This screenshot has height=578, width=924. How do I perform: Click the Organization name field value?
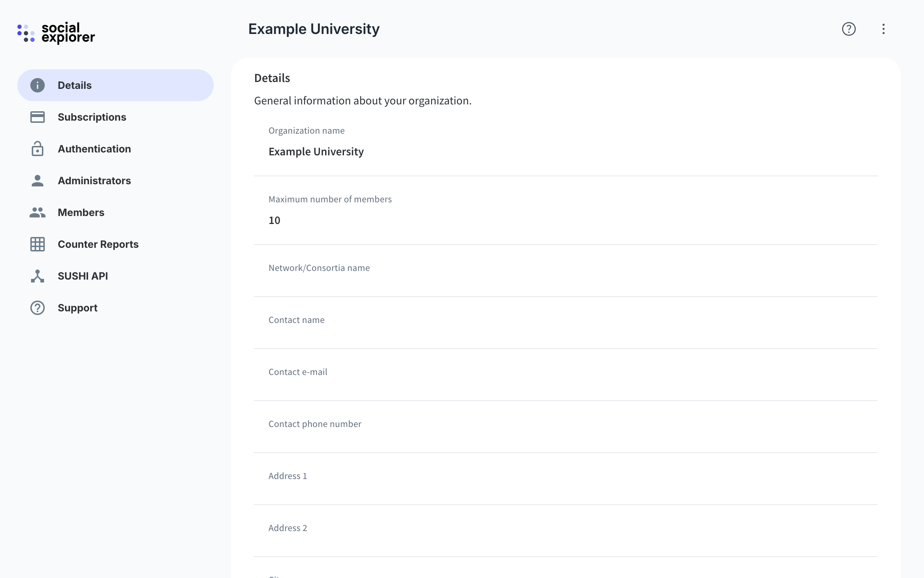tap(316, 152)
